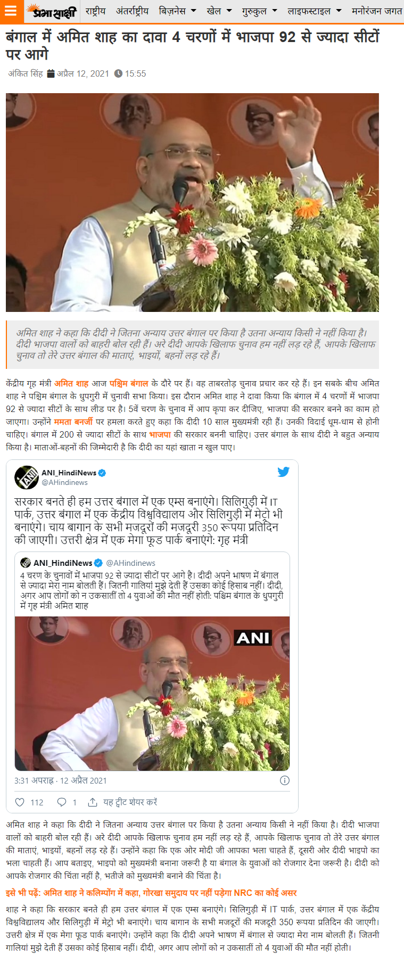
Task: Click the embedded ANI tweet video image
Action: click(x=152, y=694)
